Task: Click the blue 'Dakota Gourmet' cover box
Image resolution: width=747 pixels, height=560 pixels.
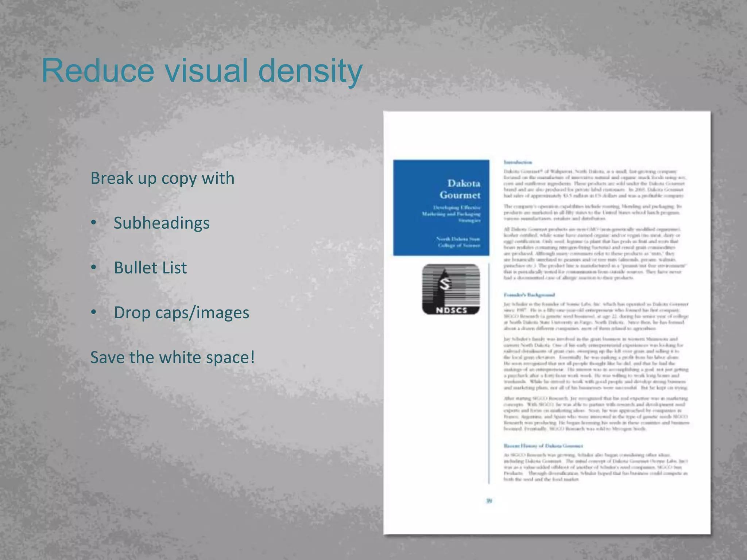Action: 441,207
